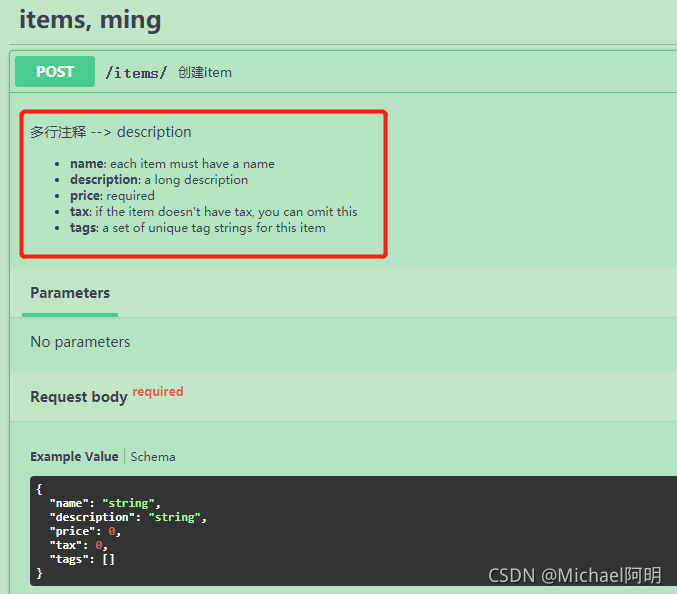Click the 'price: required' bullet

pyautogui.click(x=112, y=196)
